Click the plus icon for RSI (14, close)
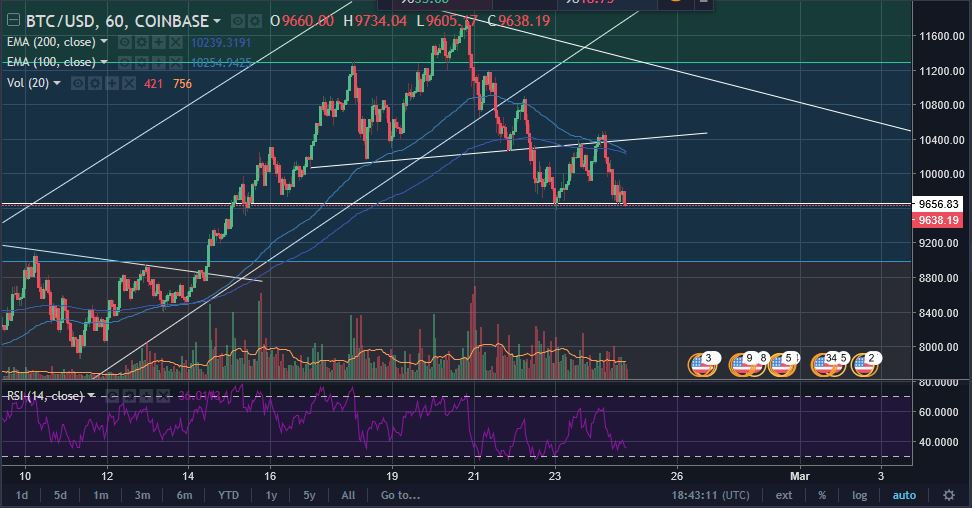This screenshot has width=972, height=508. pyautogui.click(x=146, y=396)
